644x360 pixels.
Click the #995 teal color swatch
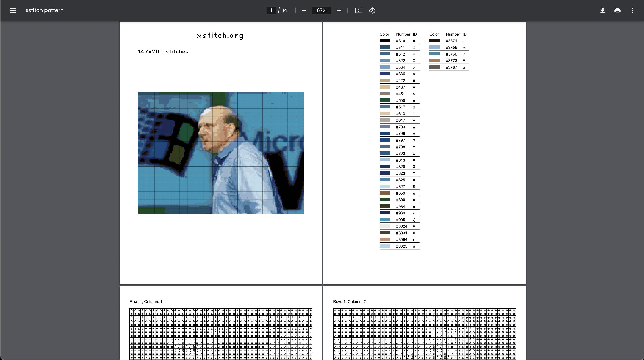pyautogui.click(x=384, y=220)
